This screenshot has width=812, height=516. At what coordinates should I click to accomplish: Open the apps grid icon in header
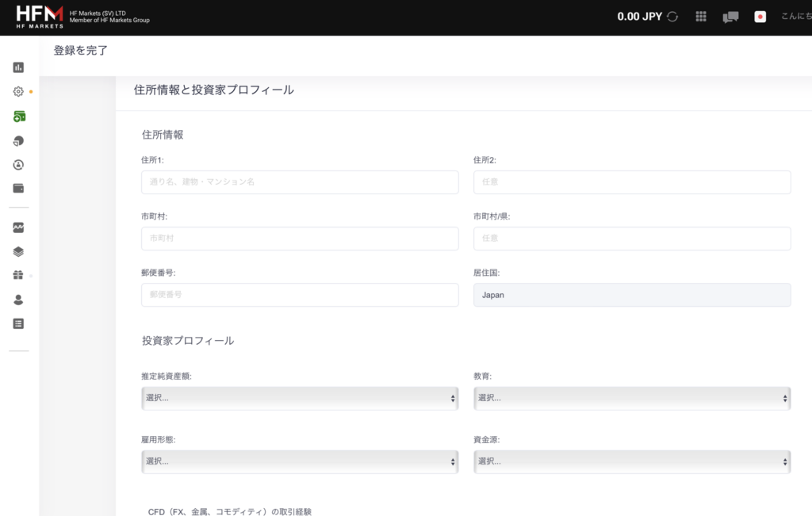(x=701, y=17)
